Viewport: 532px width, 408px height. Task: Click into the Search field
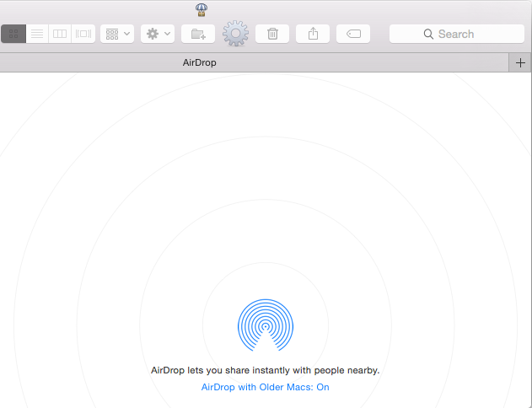457,34
